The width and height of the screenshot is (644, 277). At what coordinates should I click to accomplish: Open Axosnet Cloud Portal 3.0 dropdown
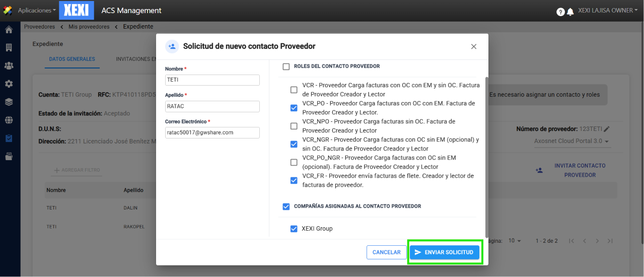tap(571, 142)
